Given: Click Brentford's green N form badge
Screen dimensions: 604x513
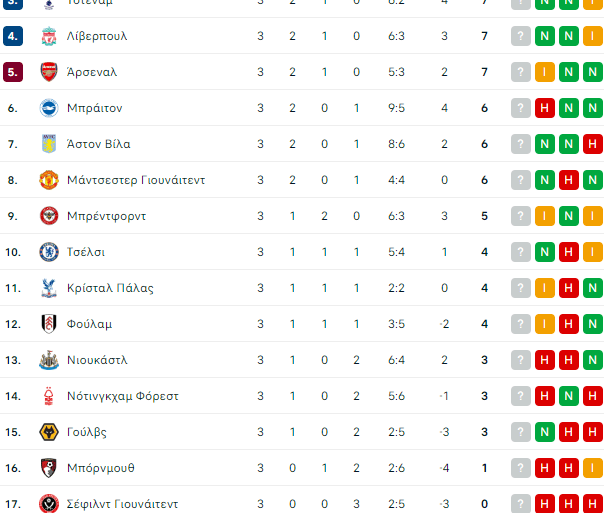Looking at the screenshot, I should tap(568, 216).
